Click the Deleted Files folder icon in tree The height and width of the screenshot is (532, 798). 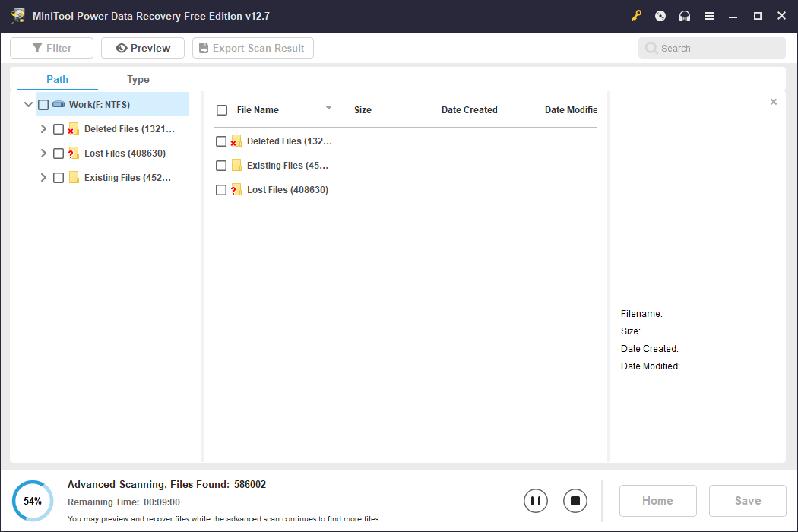click(x=73, y=128)
